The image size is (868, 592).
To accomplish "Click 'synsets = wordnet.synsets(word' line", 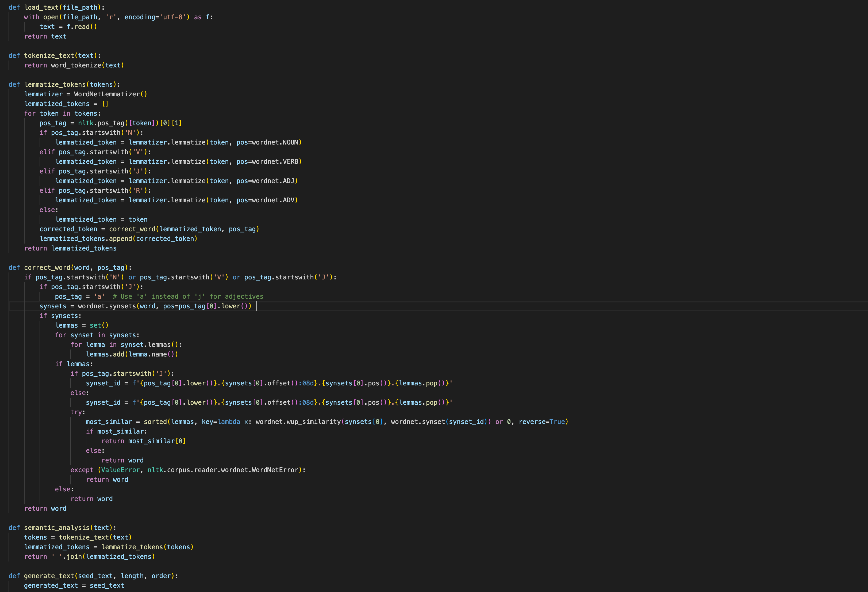I will 146,306.
